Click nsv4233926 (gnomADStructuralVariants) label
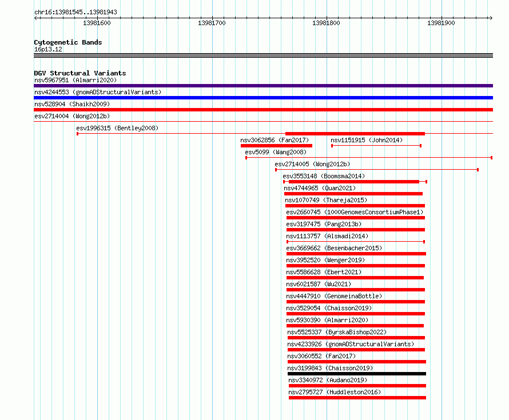Screen dimensions: 509x420 pyautogui.click(x=351, y=344)
